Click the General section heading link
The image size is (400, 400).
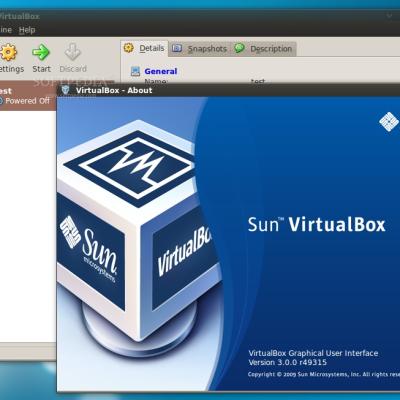pyautogui.click(x=161, y=71)
